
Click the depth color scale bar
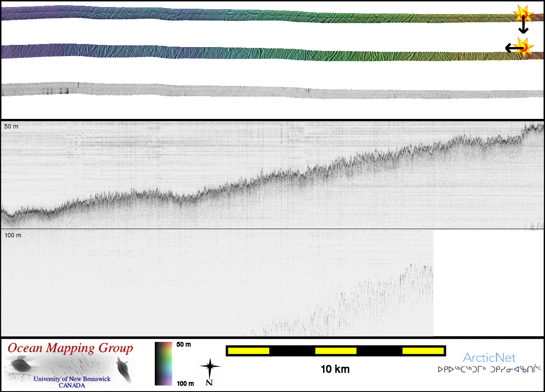pyautogui.click(x=163, y=364)
